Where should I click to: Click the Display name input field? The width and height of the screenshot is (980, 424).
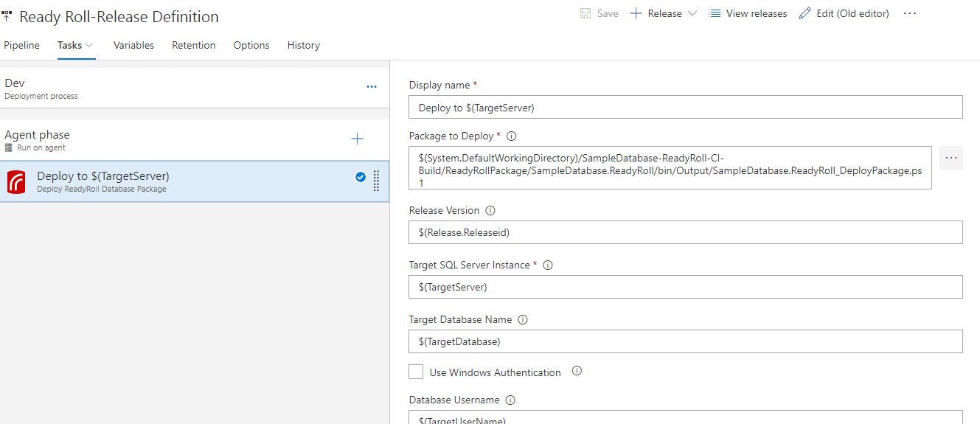click(685, 108)
